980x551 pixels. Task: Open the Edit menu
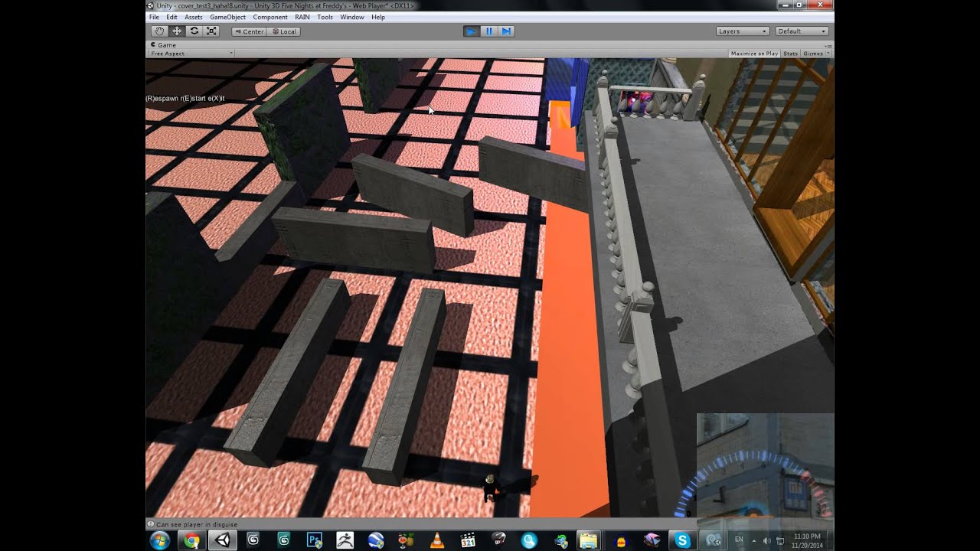click(x=171, y=17)
